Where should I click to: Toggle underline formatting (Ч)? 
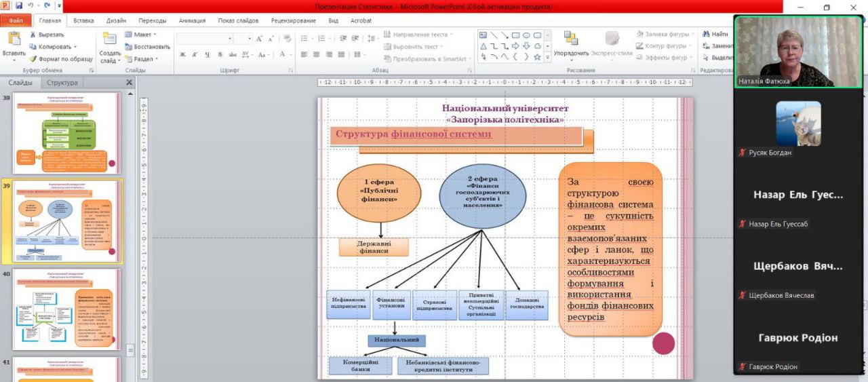pyautogui.click(x=208, y=54)
